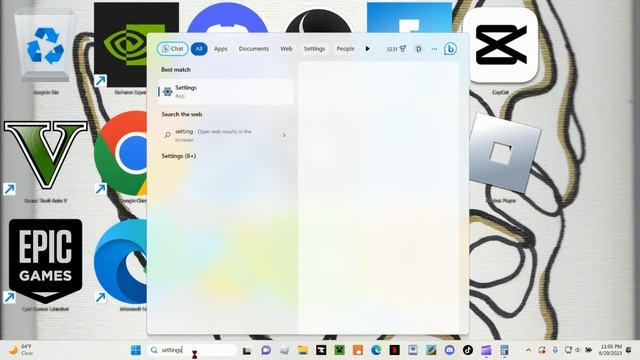Select the Roblox Player desktop icon

tap(504, 157)
